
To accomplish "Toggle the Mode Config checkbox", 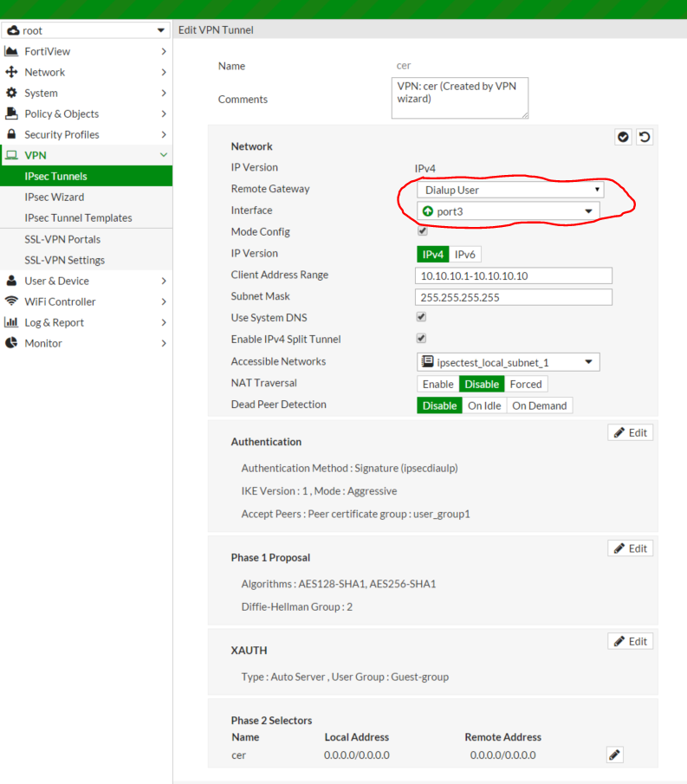I will 422,231.
